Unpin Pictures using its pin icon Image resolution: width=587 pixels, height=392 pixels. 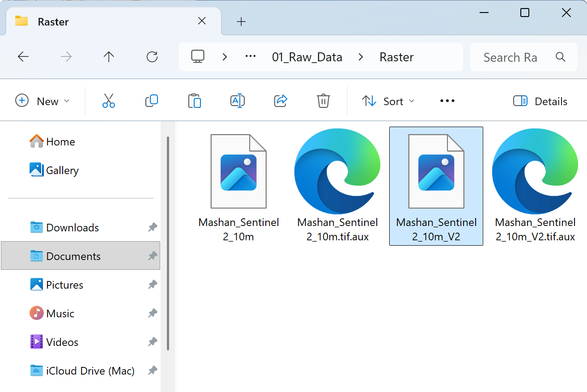(x=153, y=285)
